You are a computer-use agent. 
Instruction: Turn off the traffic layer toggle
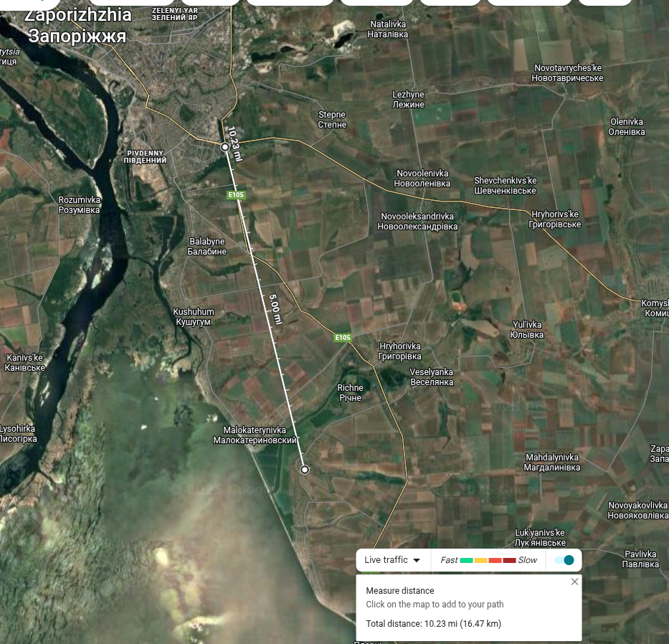pyautogui.click(x=564, y=560)
